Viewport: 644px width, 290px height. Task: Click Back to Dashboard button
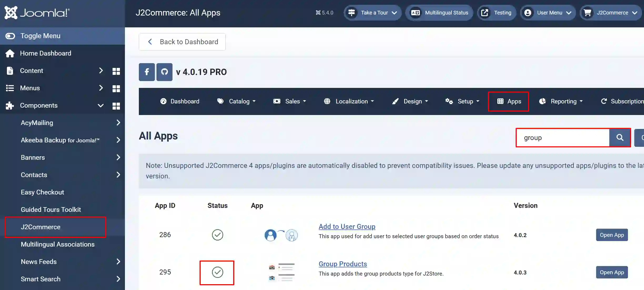(182, 42)
